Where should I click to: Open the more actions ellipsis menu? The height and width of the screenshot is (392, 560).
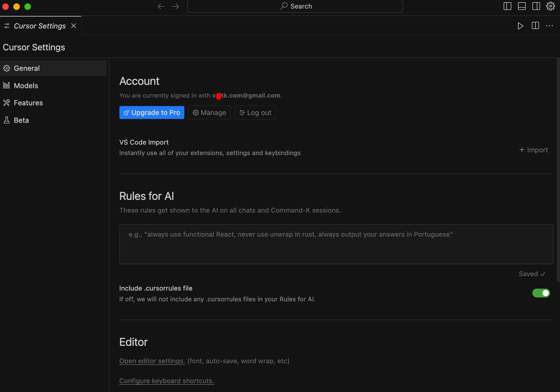549,26
